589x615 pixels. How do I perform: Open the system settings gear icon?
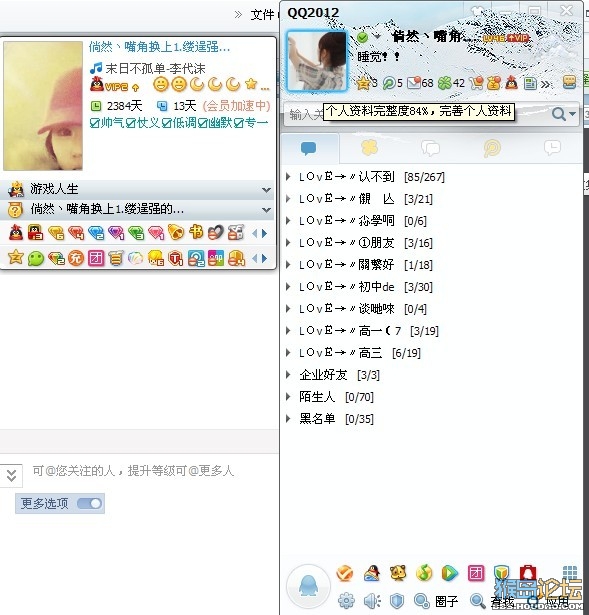pyautogui.click(x=346, y=600)
